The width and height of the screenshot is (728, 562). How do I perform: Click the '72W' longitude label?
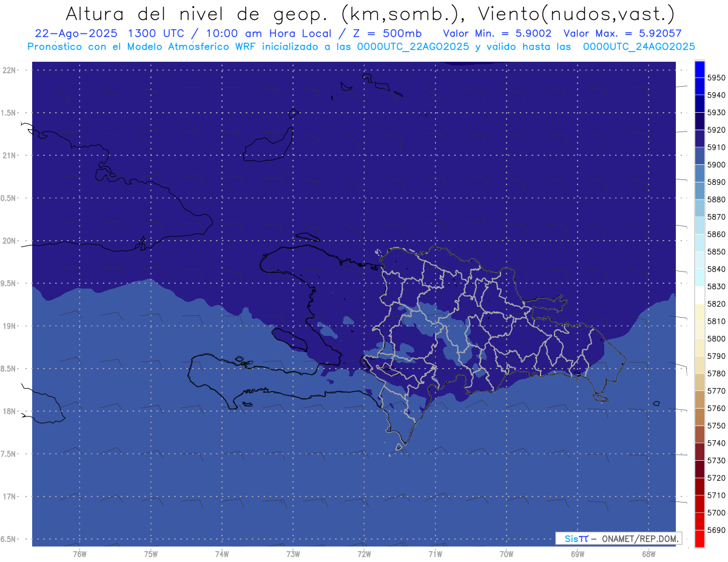[x=364, y=554]
